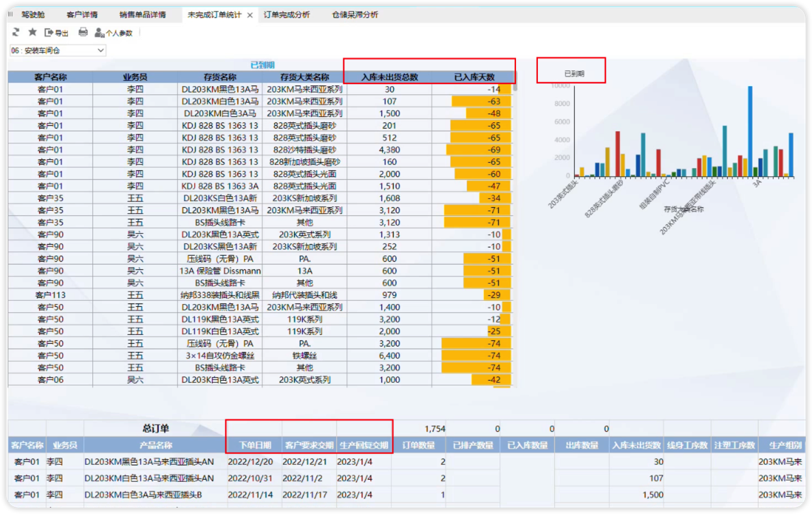Open the 销售单品详情 tab
The image size is (812, 514).
click(x=142, y=14)
